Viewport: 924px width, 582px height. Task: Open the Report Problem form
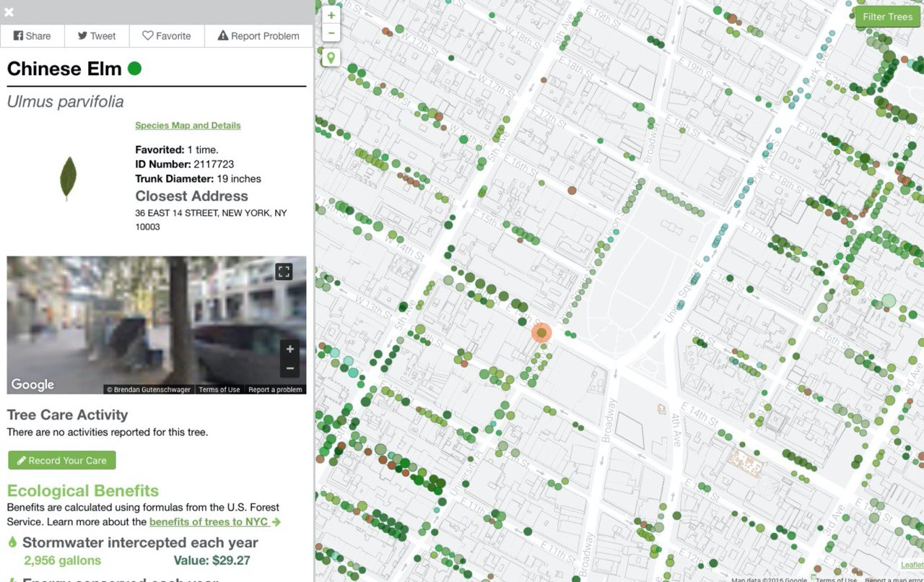pos(258,36)
